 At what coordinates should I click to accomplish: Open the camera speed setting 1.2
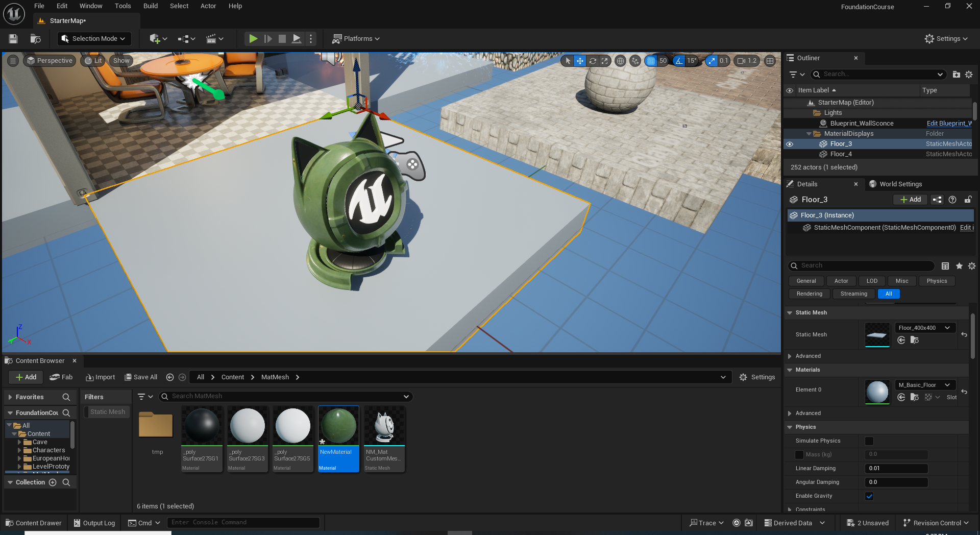(x=747, y=61)
